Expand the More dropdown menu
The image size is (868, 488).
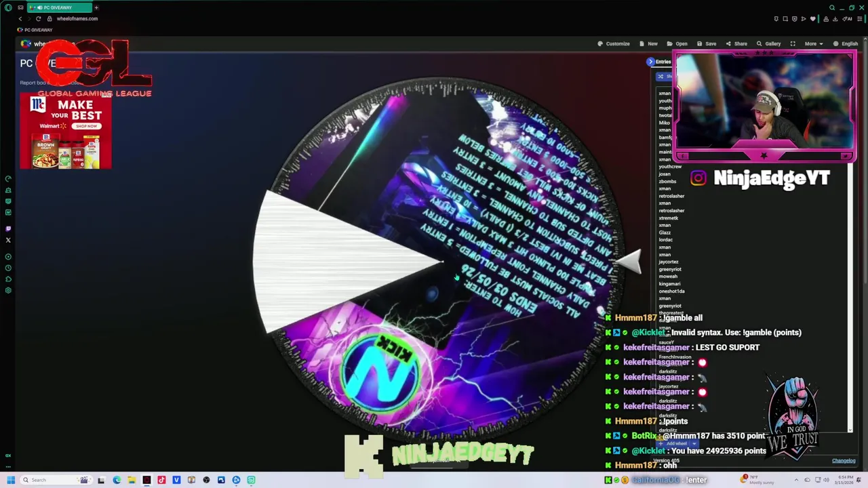[814, 43]
